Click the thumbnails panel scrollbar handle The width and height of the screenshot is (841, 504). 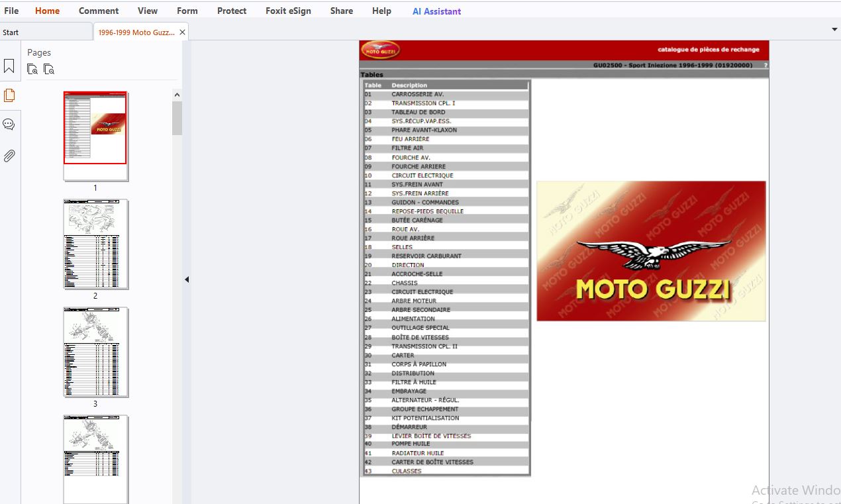[177, 118]
